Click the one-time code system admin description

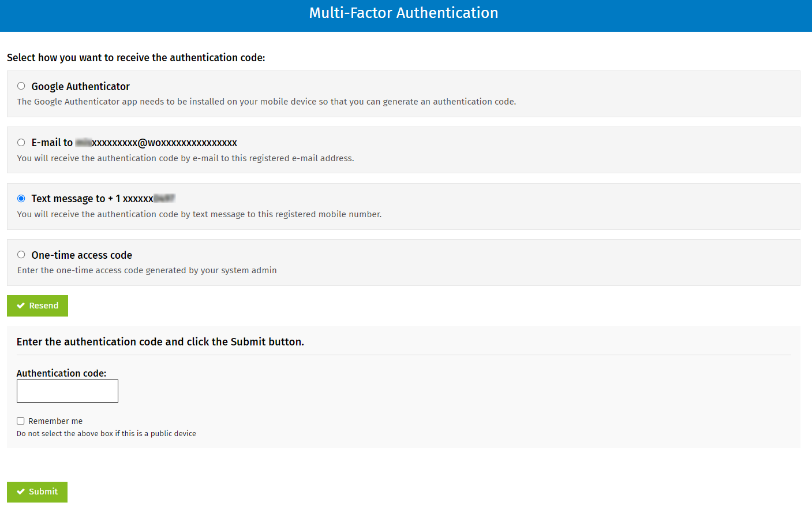click(147, 270)
